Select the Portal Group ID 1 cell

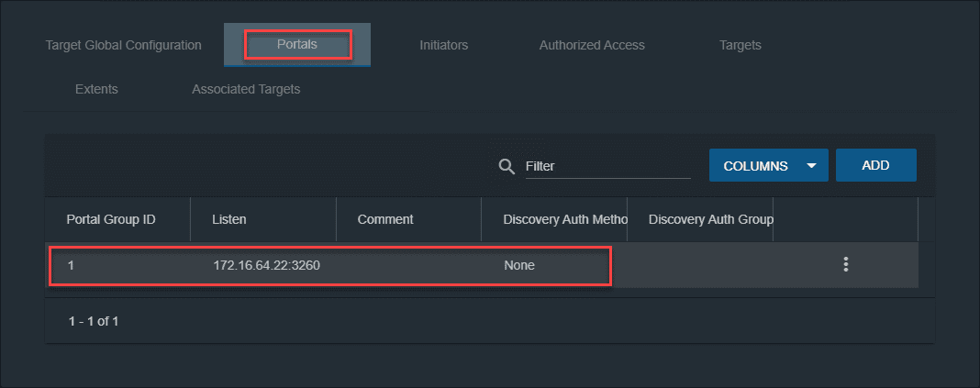coord(71,265)
